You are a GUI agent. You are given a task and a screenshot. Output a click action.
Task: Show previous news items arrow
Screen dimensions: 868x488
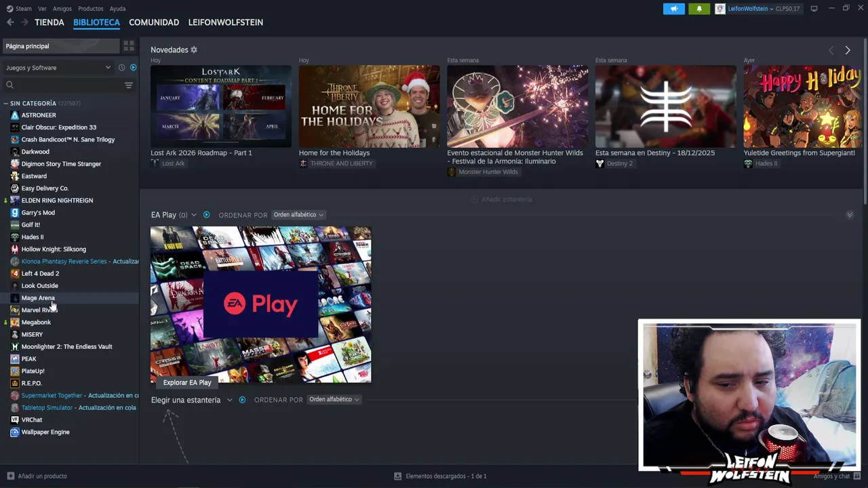(x=831, y=50)
